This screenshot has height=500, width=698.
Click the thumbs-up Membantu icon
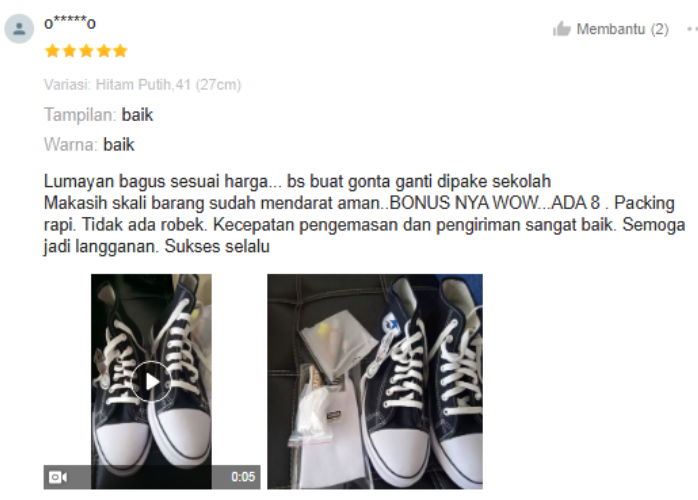click(x=561, y=29)
